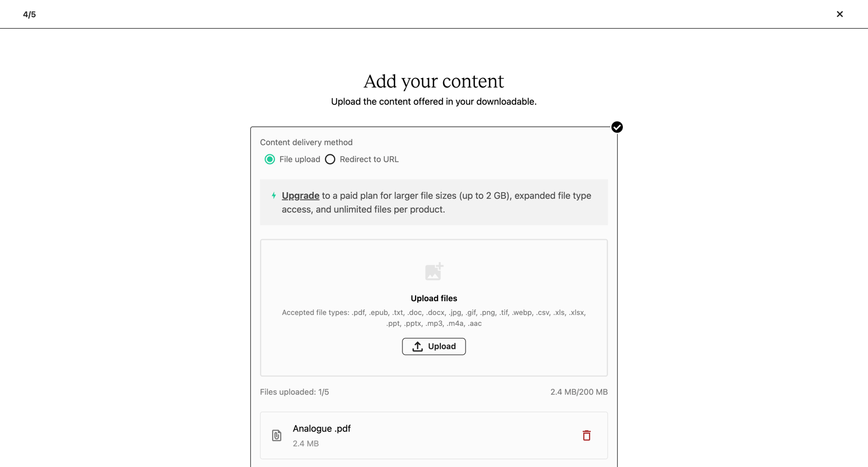The width and height of the screenshot is (868, 467).
Task: Click the image placeholder icon above Upload files
Action: [x=434, y=271]
